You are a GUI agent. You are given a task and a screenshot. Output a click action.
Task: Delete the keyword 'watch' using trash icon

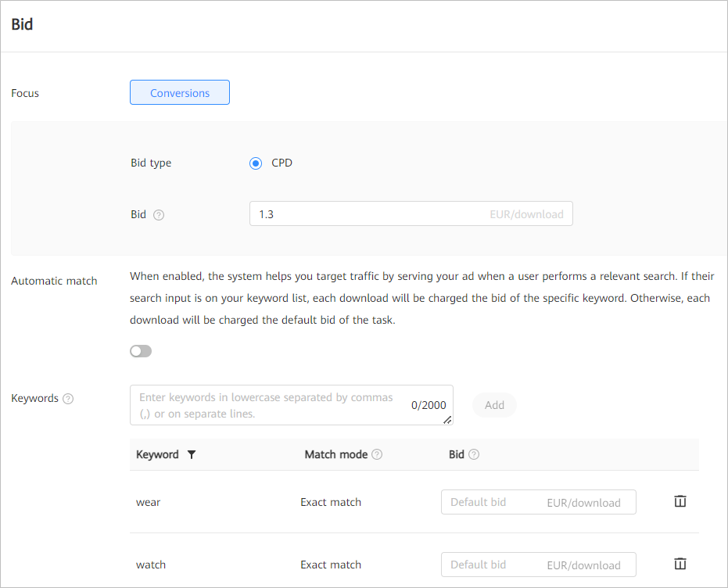680,564
